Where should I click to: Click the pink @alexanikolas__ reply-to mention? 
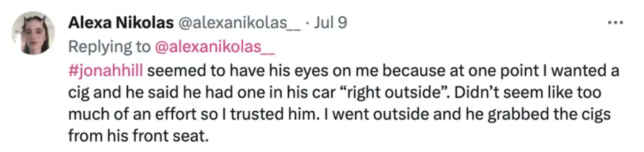[x=215, y=47]
